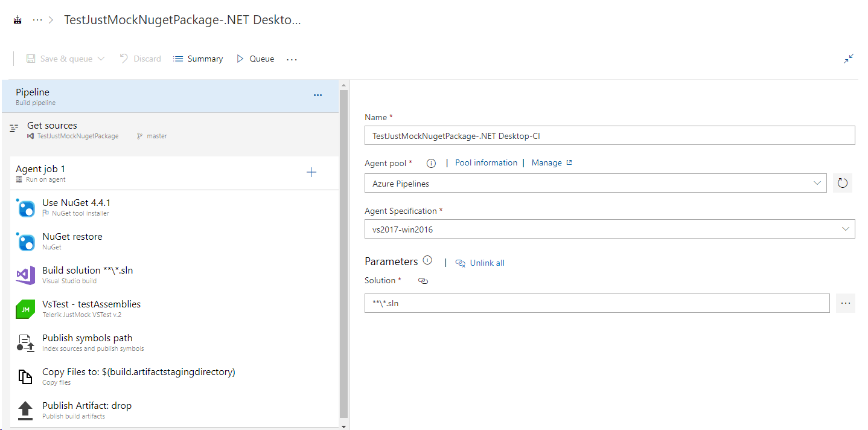This screenshot has height=430, width=868.
Task: Click the master branch label
Action: click(157, 136)
